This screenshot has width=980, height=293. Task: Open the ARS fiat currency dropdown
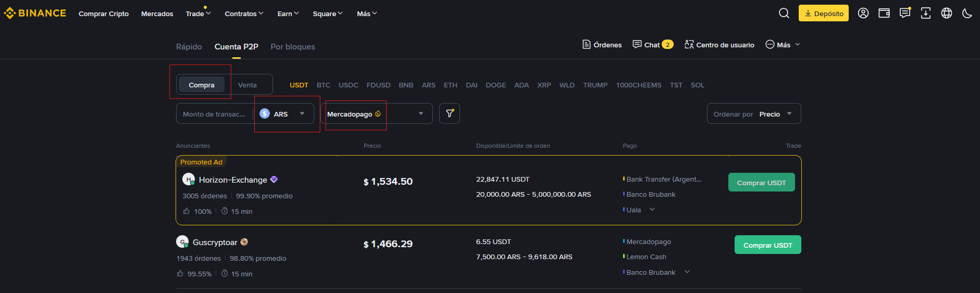point(284,113)
